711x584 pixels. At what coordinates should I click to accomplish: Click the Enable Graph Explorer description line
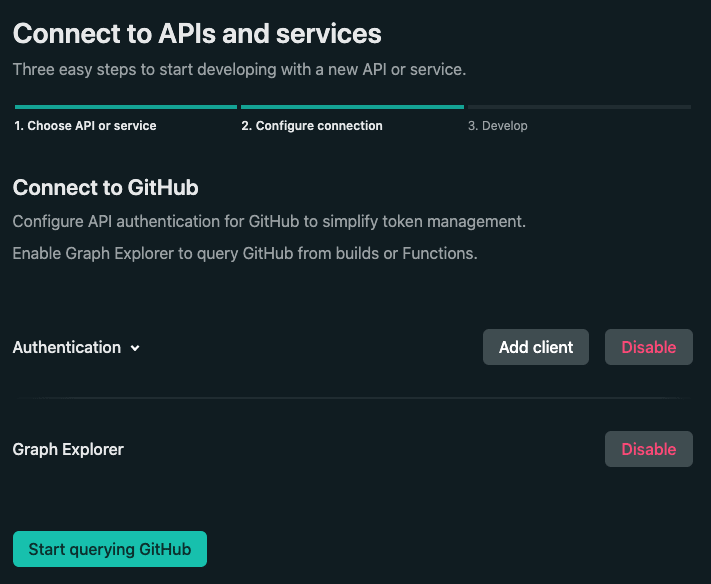tap(245, 253)
